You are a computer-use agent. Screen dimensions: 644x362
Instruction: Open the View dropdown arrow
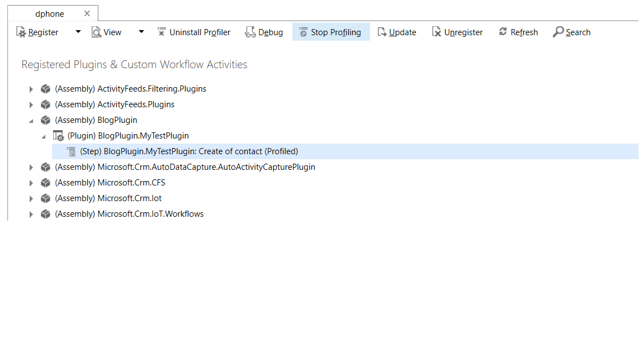[141, 32]
